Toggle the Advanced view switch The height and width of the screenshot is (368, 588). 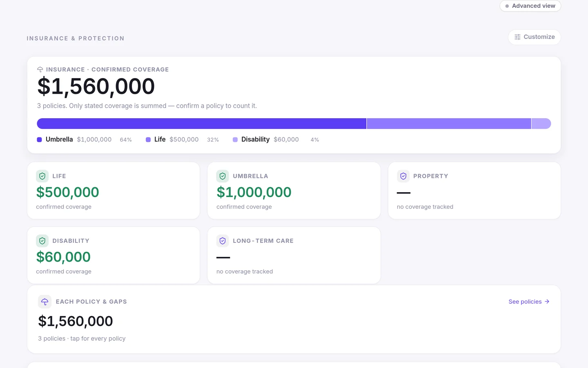[530, 6]
